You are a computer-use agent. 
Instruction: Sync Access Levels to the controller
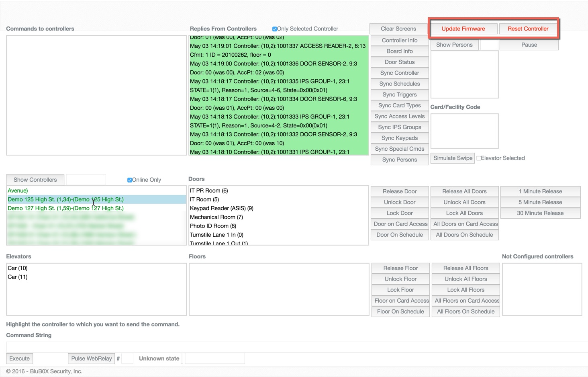[x=399, y=116]
